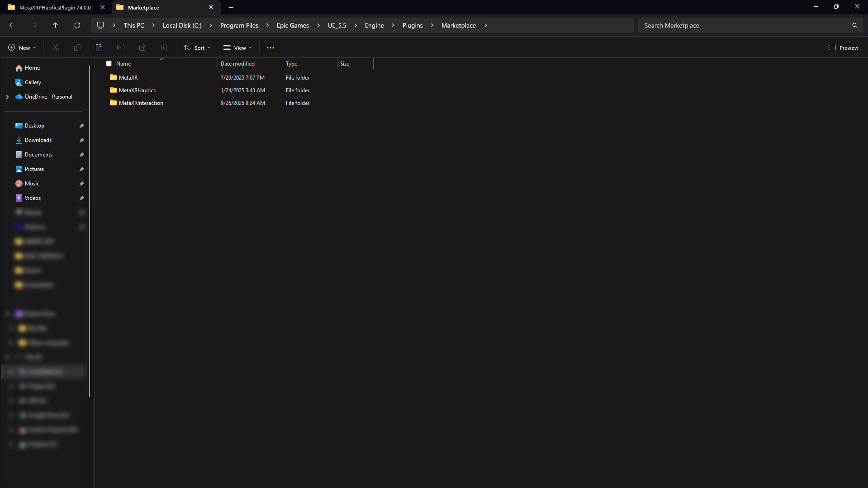The height and width of the screenshot is (488, 868).
Task: Open the Sort dropdown menu
Action: tap(197, 47)
